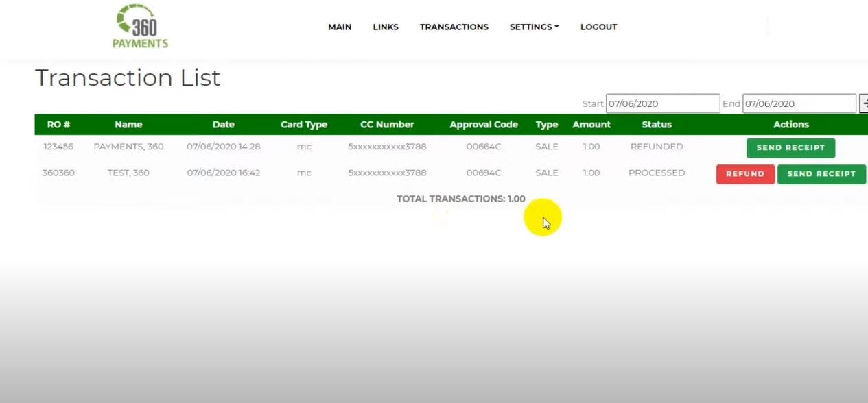The height and width of the screenshot is (403, 868).
Task: Click the masked CC number in the TEST row
Action: [387, 173]
